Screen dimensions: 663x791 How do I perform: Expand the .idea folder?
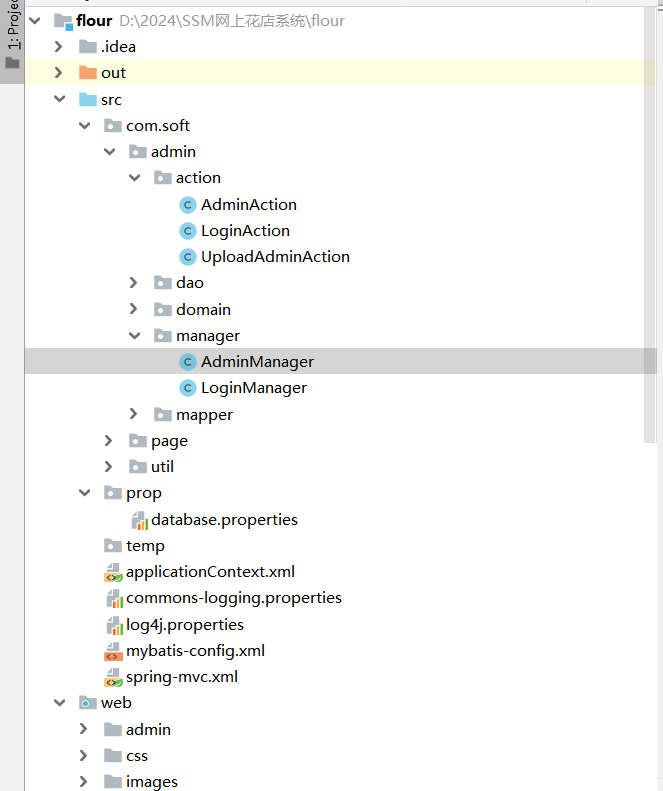coord(59,47)
